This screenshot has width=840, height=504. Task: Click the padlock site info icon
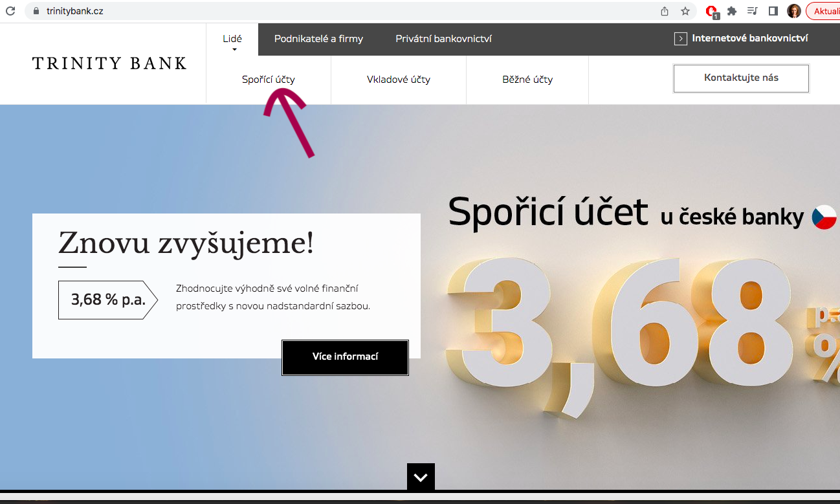[x=36, y=11]
